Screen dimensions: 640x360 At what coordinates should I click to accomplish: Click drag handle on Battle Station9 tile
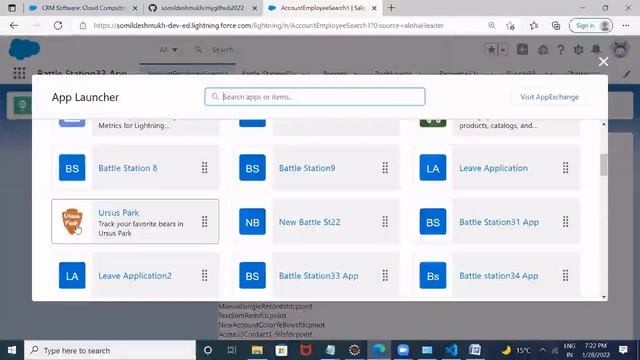(385, 168)
